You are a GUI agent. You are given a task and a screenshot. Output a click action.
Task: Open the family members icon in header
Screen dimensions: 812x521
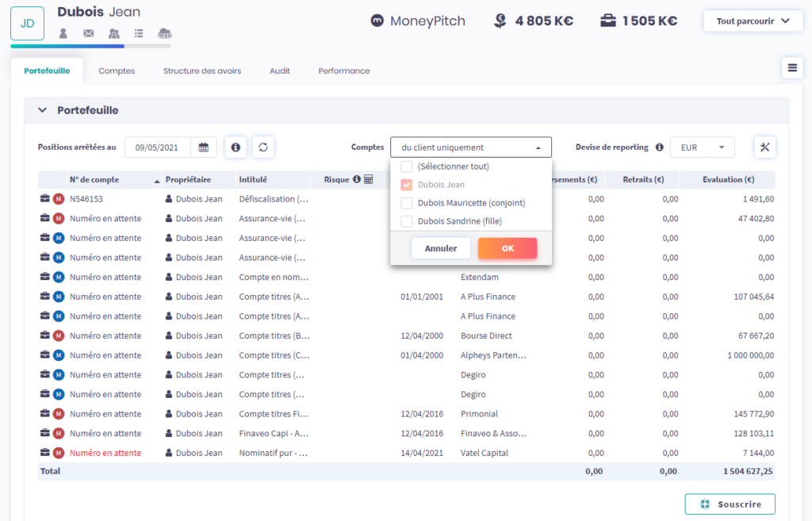point(113,33)
